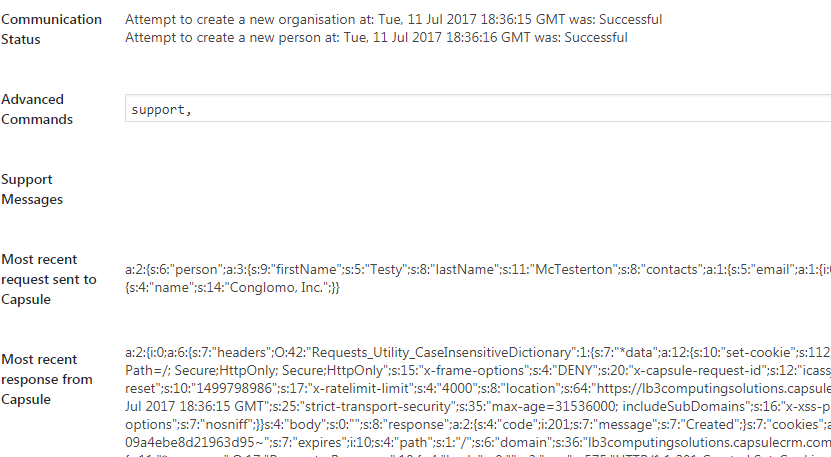Click 'Successful' in the organisation status line
831x457 pixels.
pyautogui.click(x=629, y=20)
